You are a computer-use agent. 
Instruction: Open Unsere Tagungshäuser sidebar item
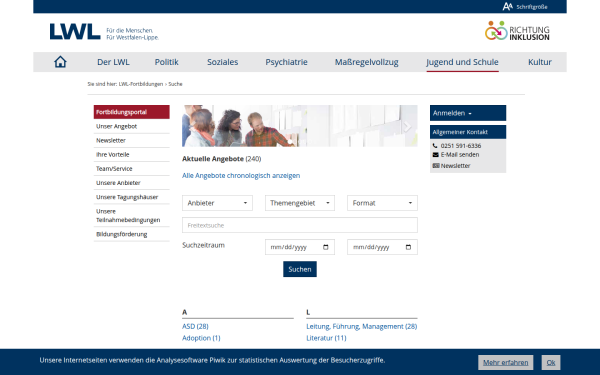pos(132,197)
